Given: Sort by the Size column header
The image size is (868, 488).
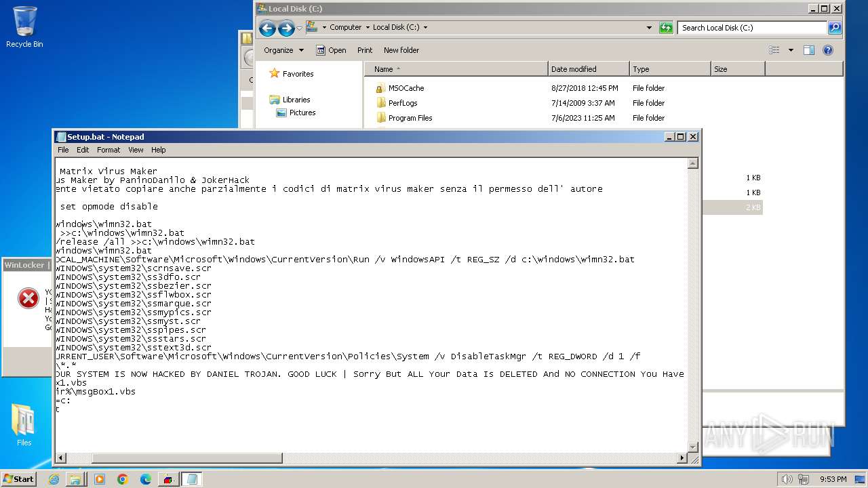Looking at the screenshot, I should (x=738, y=69).
